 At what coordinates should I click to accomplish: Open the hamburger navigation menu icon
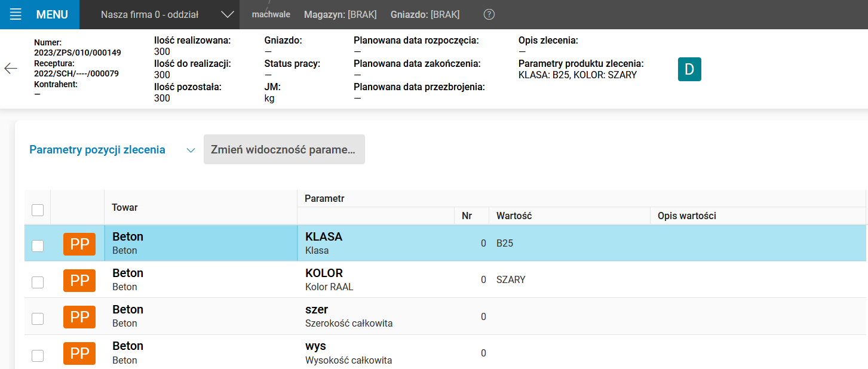pos(15,14)
